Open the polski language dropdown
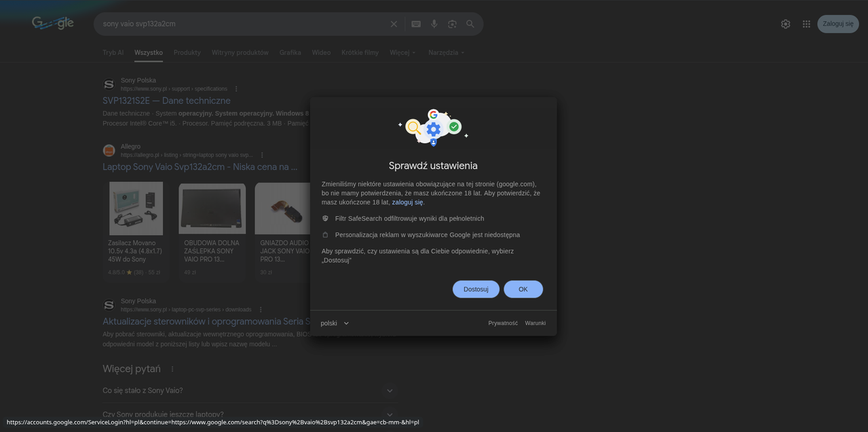Viewport: 868px width, 432px height. pyautogui.click(x=335, y=323)
